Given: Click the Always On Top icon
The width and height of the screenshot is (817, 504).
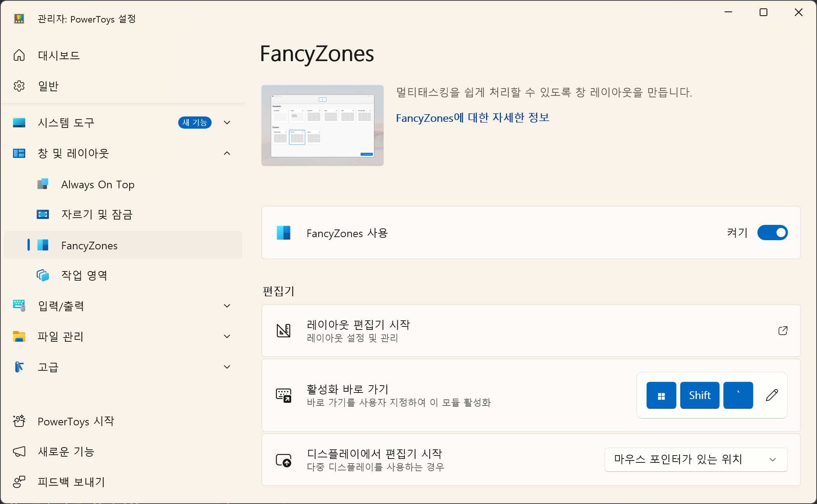Looking at the screenshot, I should point(43,184).
